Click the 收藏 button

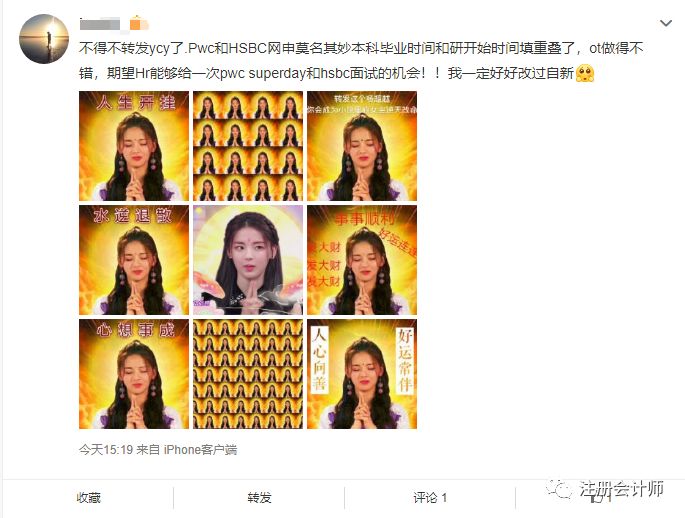pos(88,497)
